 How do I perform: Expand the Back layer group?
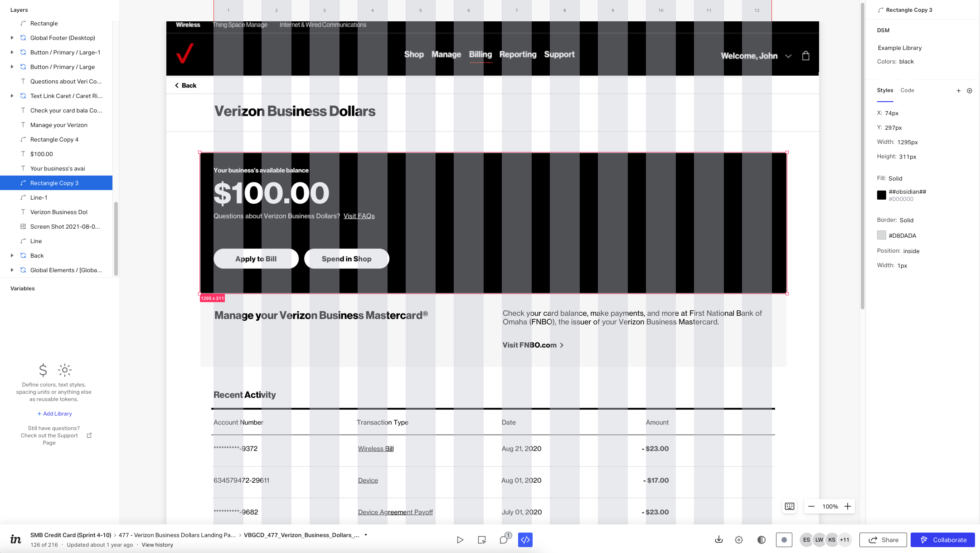pyautogui.click(x=12, y=255)
